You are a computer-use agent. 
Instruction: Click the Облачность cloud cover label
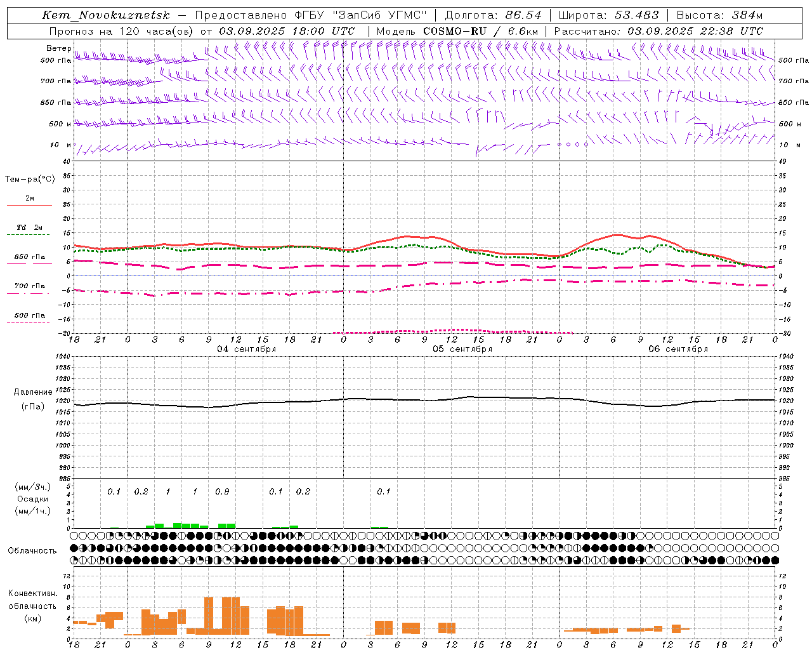click(x=32, y=551)
